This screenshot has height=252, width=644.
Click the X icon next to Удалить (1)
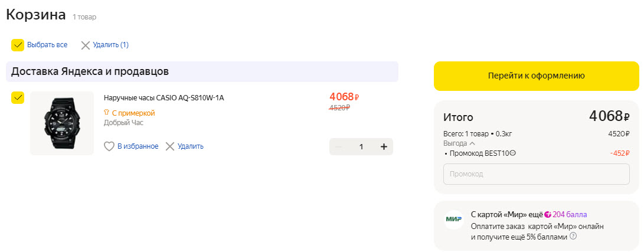click(86, 45)
